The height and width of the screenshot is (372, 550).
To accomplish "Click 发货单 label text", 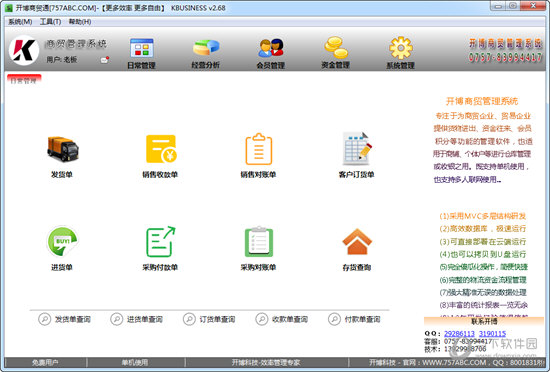I will pos(62,175).
